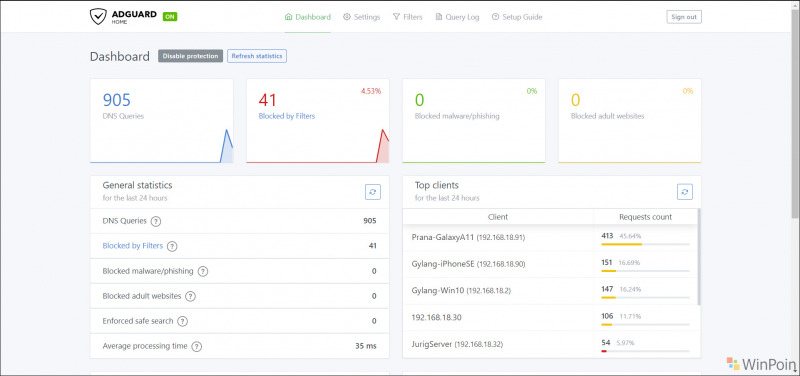Open help icon beside Enforced safe search
The height and width of the screenshot is (376, 800).
(183, 321)
